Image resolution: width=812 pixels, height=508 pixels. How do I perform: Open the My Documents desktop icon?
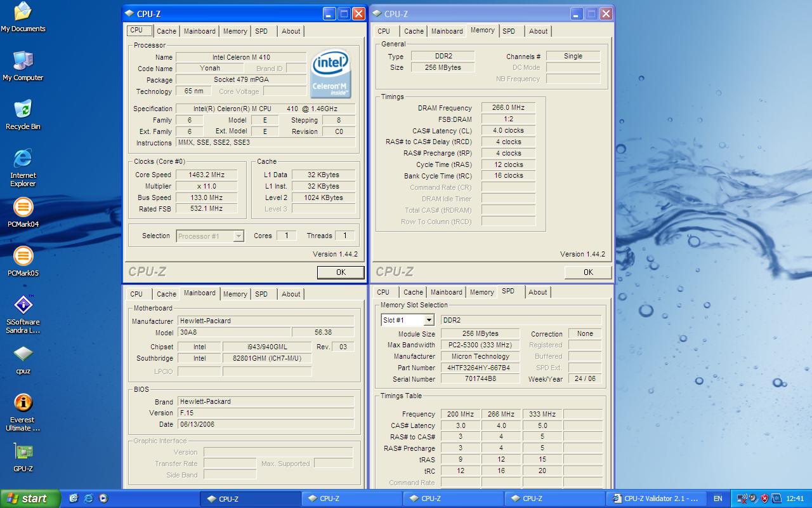[23, 17]
